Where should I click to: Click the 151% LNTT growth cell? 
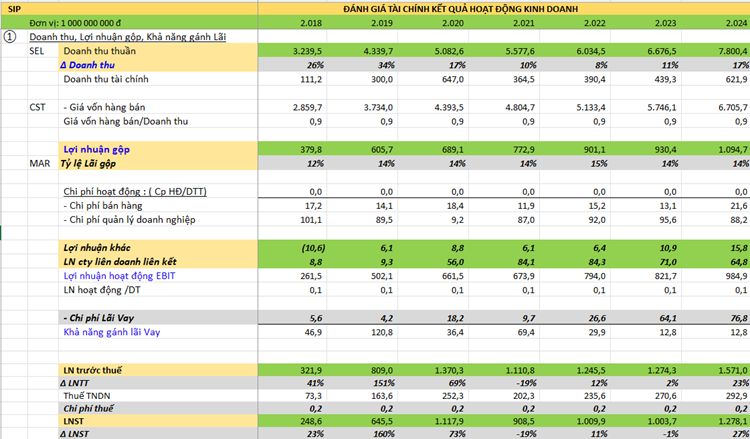point(383,383)
